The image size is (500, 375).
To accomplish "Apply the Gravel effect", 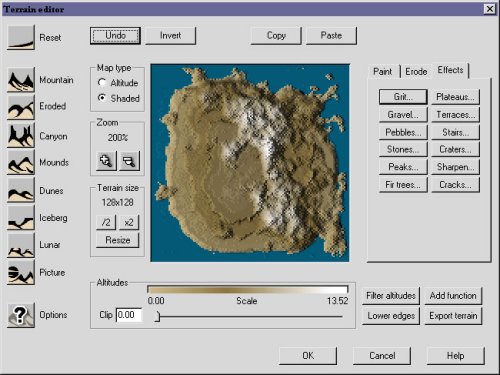I will (403, 115).
